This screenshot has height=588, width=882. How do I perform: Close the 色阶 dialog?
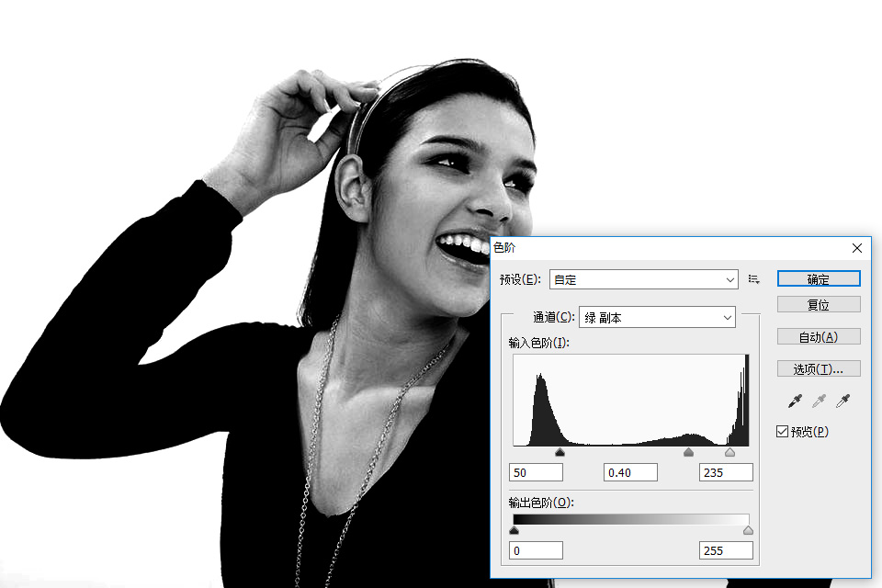[x=857, y=248]
